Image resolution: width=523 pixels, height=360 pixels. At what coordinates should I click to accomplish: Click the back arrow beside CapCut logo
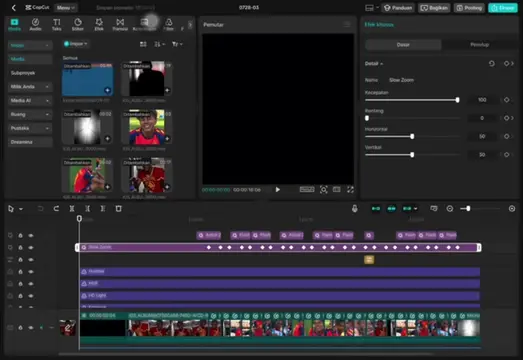[x=14, y=8]
